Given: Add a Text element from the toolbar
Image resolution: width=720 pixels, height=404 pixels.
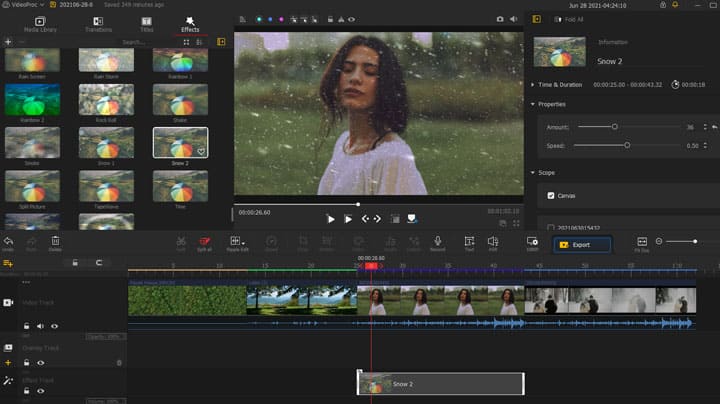Looking at the screenshot, I should tap(468, 241).
